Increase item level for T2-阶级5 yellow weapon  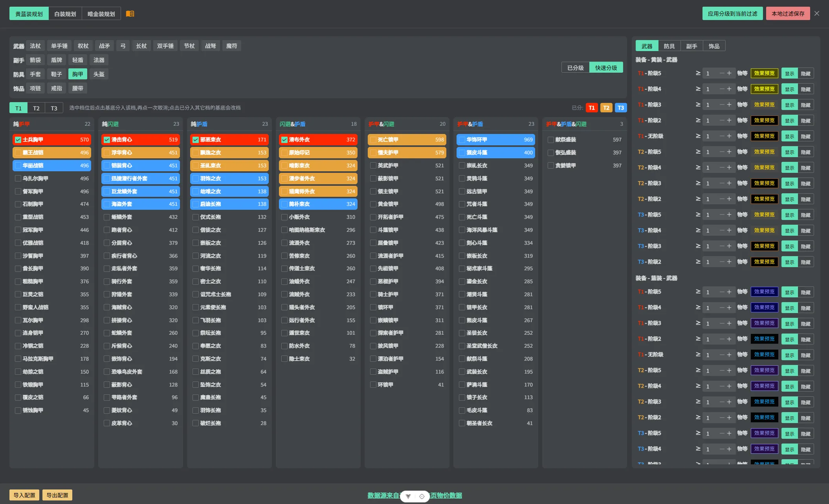[729, 152]
